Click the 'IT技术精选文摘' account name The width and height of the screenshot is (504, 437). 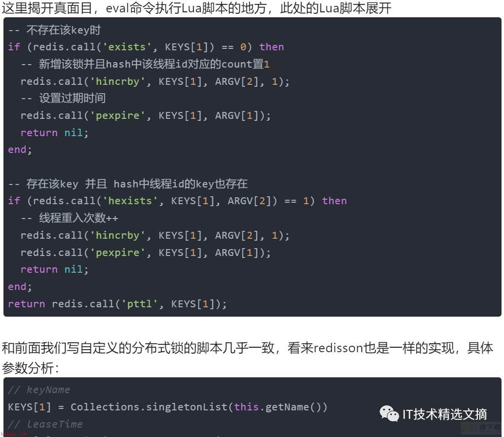pos(445,414)
